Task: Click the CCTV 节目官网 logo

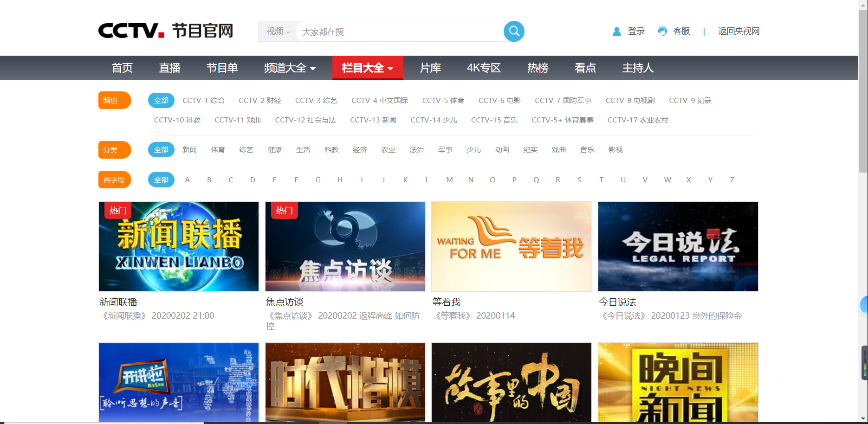Action: (165, 30)
